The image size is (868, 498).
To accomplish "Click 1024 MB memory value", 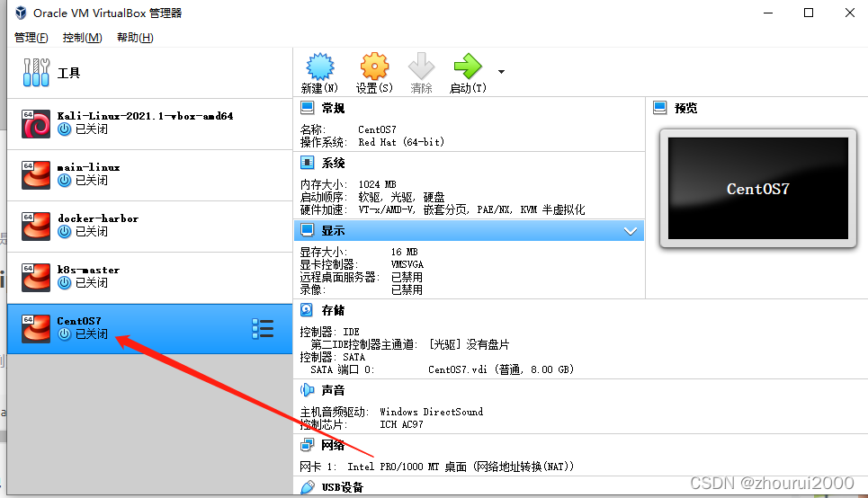I will (378, 184).
